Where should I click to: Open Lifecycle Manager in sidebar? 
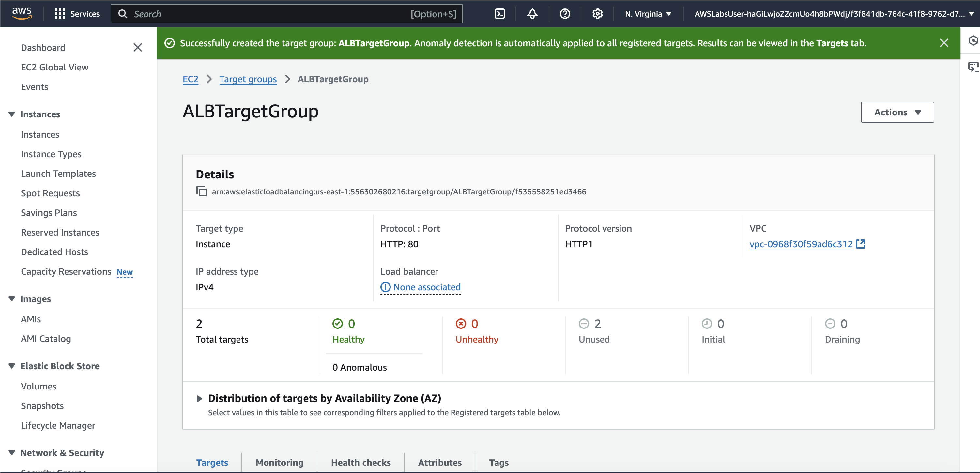tap(58, 426)
